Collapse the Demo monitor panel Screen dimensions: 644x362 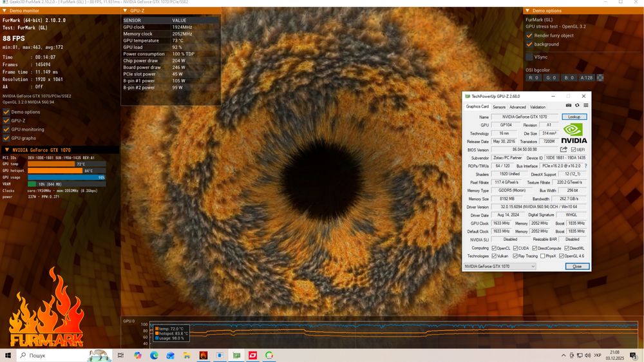tap(5, 11)
